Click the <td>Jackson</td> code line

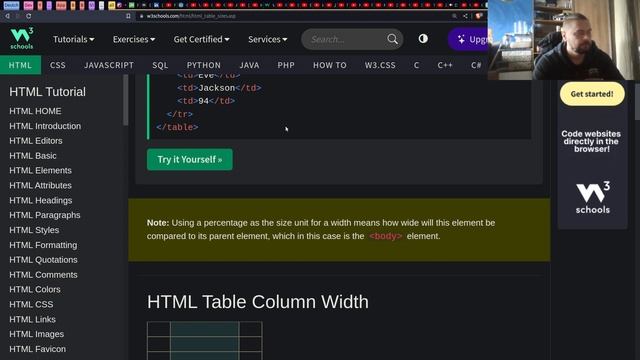pos(219,88)
